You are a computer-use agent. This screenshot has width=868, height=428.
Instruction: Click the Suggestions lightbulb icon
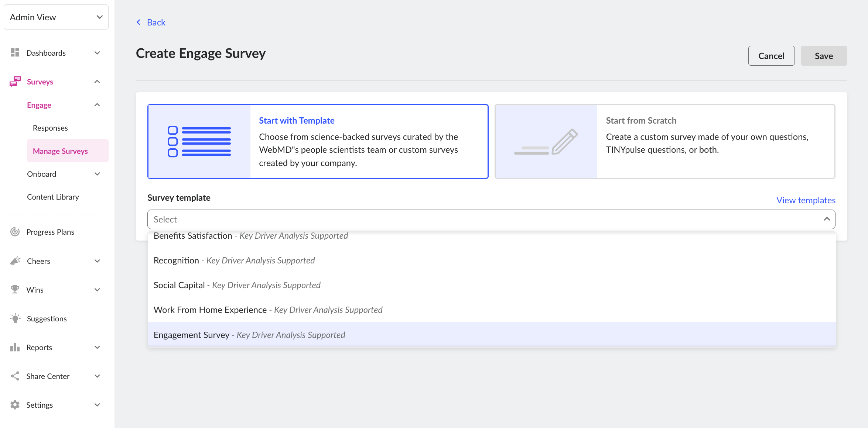click(15, 318)
